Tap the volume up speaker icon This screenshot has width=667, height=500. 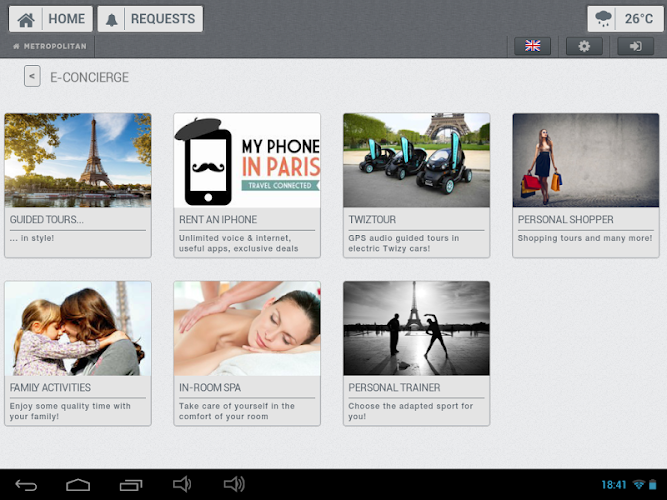pyautogui.click(x=234, y=484)
